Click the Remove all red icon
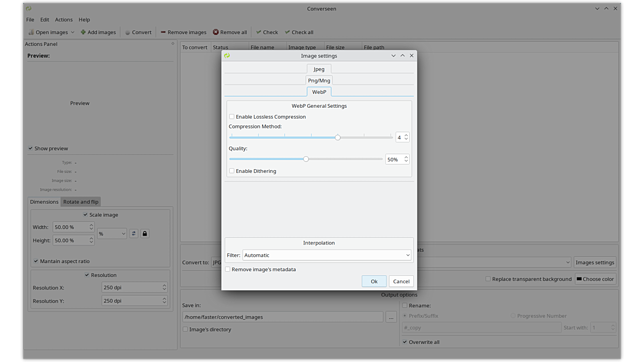The height and width of the screenshot is (362, 644). click(216, 32)
